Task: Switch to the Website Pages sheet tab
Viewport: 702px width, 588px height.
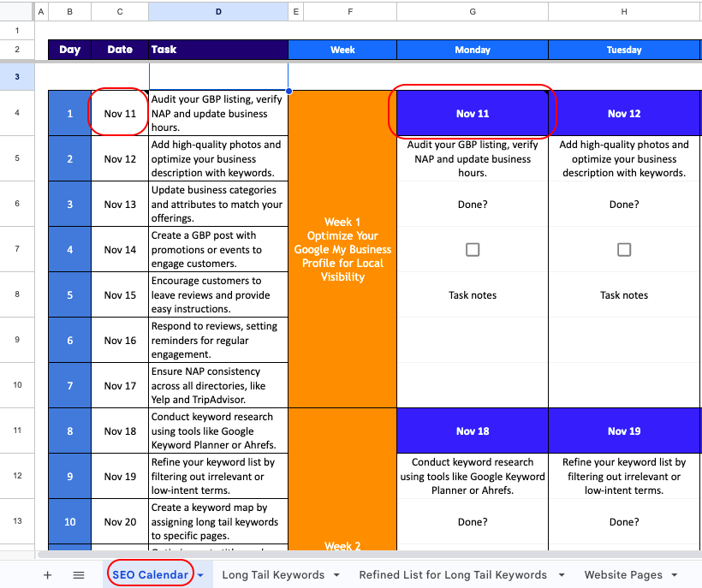Action: pyautogui.click(x=623, y=575)
